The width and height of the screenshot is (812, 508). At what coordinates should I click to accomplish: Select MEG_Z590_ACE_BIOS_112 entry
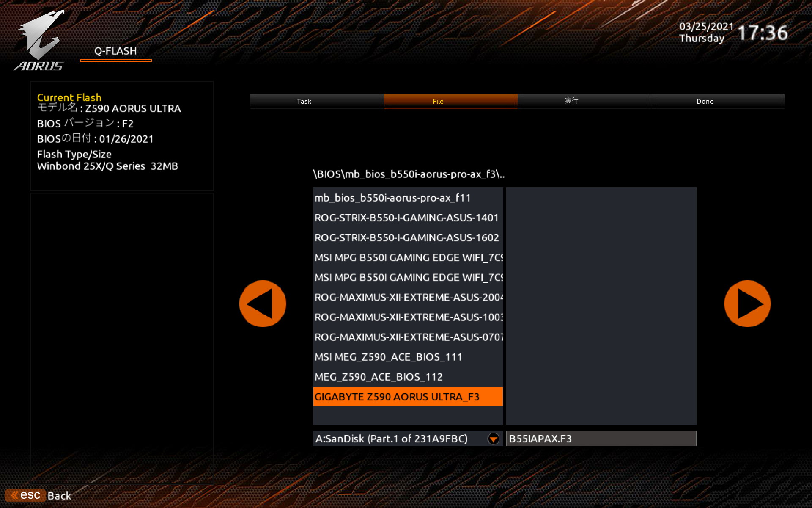(408, 377)
